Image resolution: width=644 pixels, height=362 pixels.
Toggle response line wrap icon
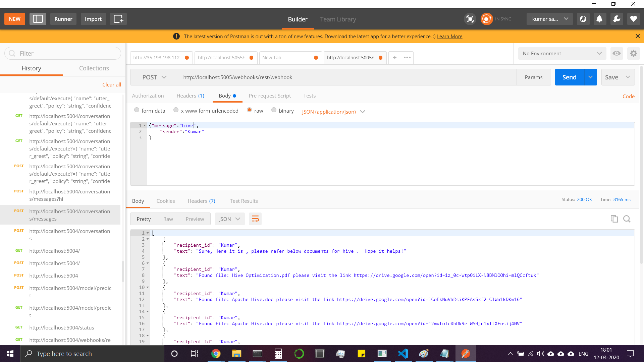coord(255,219)
